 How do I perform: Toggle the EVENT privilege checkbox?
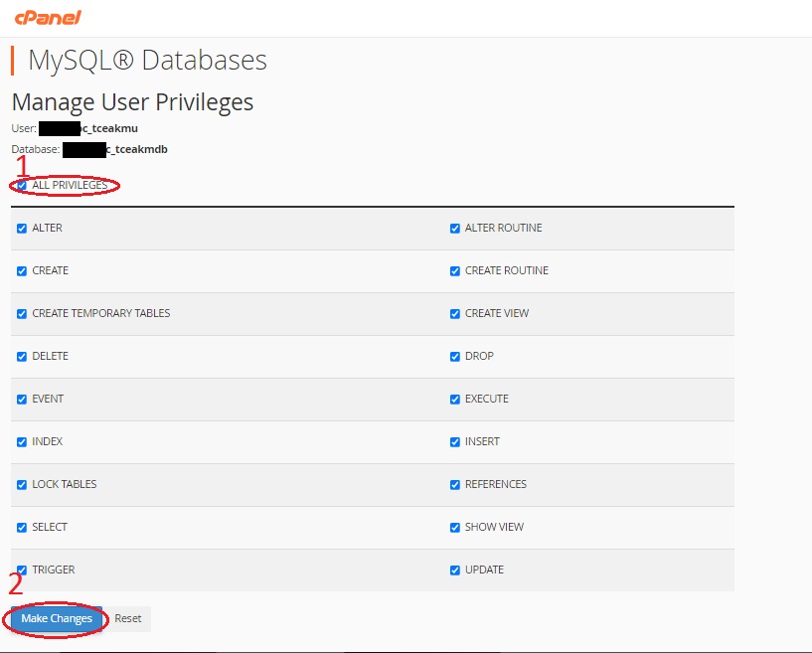point(22,400)
